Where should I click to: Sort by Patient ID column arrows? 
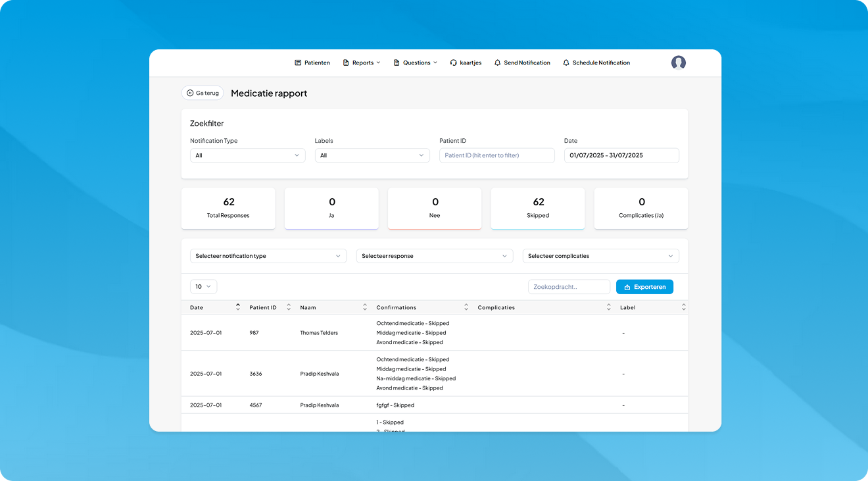click(289, 307)
